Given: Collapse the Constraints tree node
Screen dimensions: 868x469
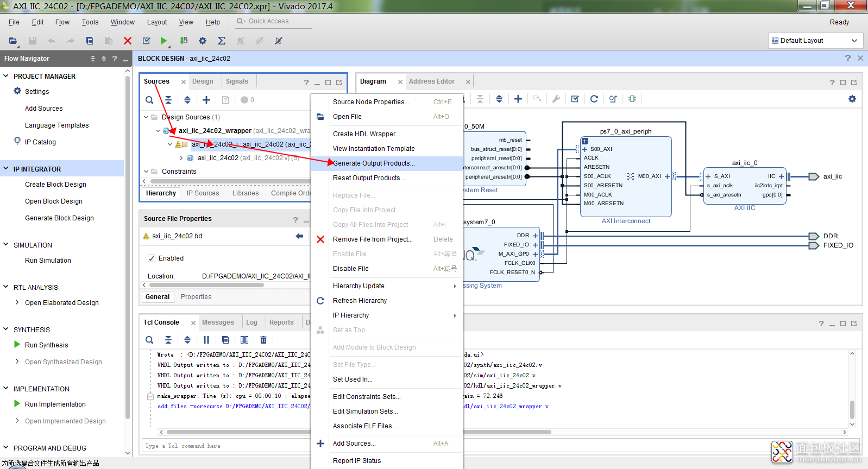Looking at the screenshot, I should point(146,172).
